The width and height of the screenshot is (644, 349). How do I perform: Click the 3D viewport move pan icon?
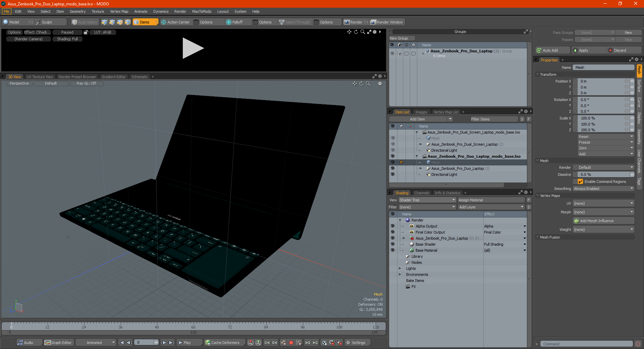coord(355,84)
